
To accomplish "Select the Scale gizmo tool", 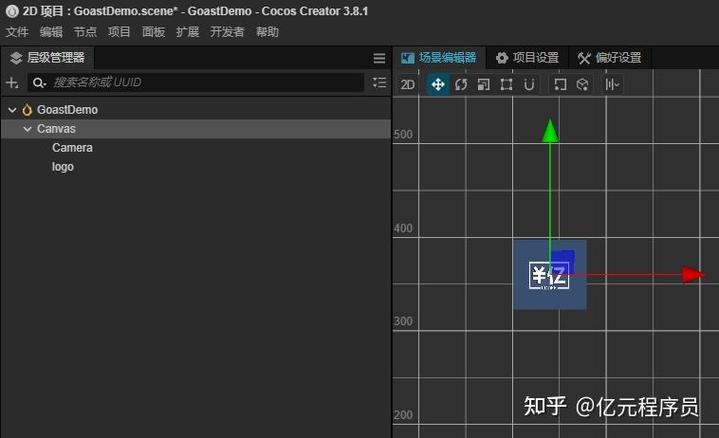I will point(484,84).
